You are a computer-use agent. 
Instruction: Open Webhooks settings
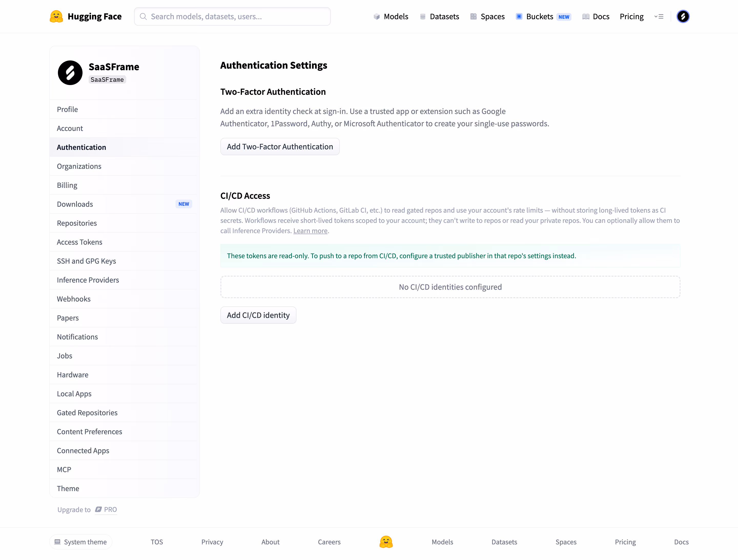pyautogui.click(x=125, y=299)
